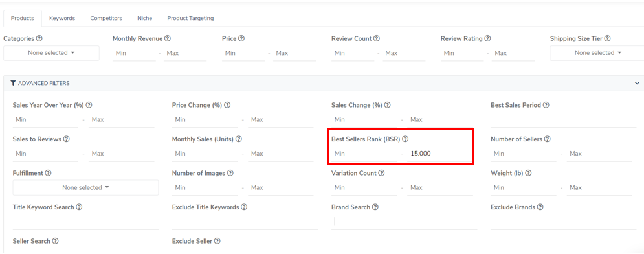Click the BSR Max field showing 15.000
644x254 pixels.
coord(440,154)
